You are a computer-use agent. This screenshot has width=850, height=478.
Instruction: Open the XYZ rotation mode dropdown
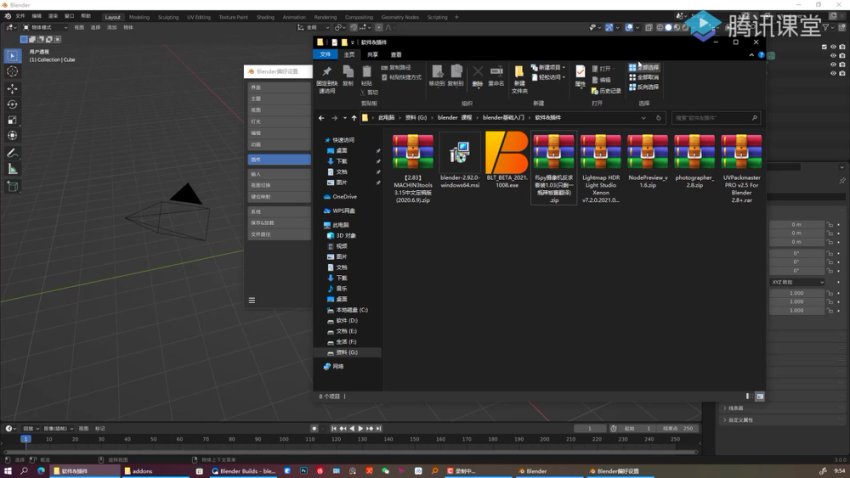tap(797, 282)
